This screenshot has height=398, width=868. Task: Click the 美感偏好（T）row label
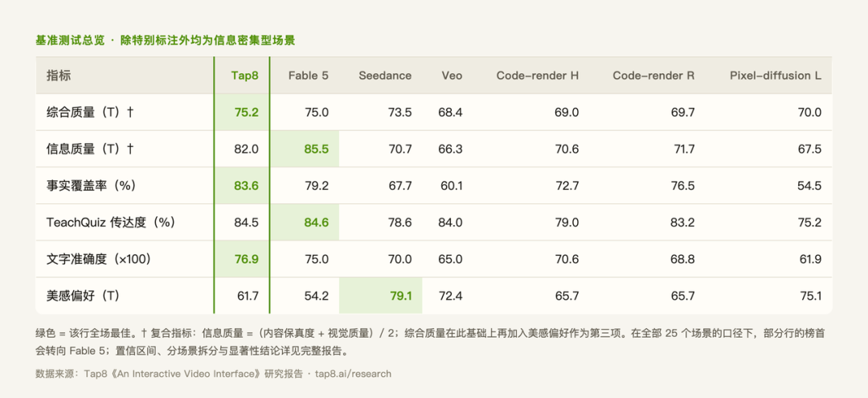tap(83, 296)
